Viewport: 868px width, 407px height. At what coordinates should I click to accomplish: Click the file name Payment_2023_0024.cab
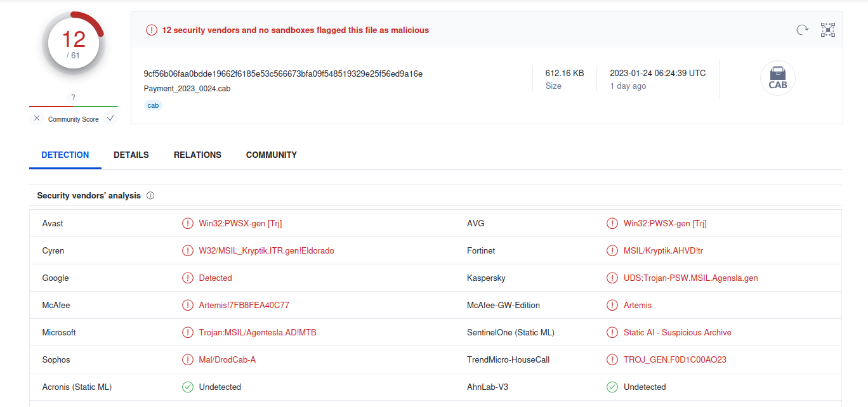(x=187, y=89)
